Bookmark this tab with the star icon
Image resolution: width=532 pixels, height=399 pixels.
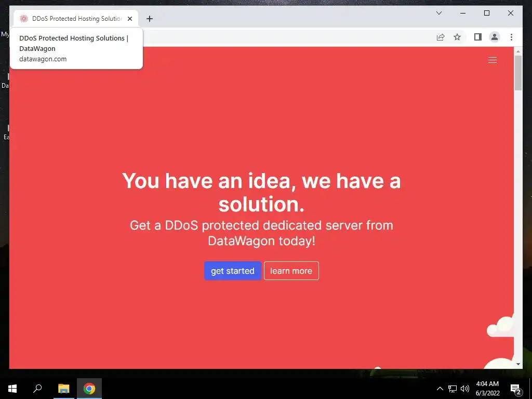457,37
